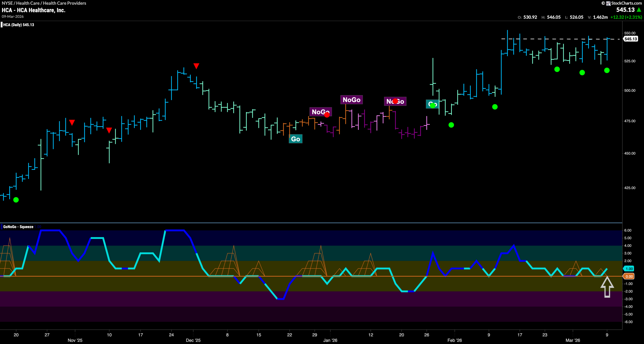Click the Feb '26 date axis label

click(x=455, y=340)
